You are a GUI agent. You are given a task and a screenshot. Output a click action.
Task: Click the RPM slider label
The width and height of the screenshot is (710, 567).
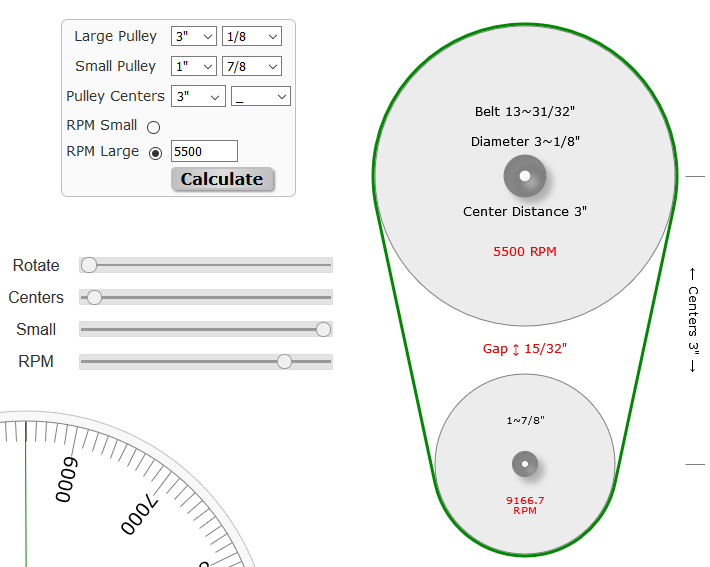[36, 362]
